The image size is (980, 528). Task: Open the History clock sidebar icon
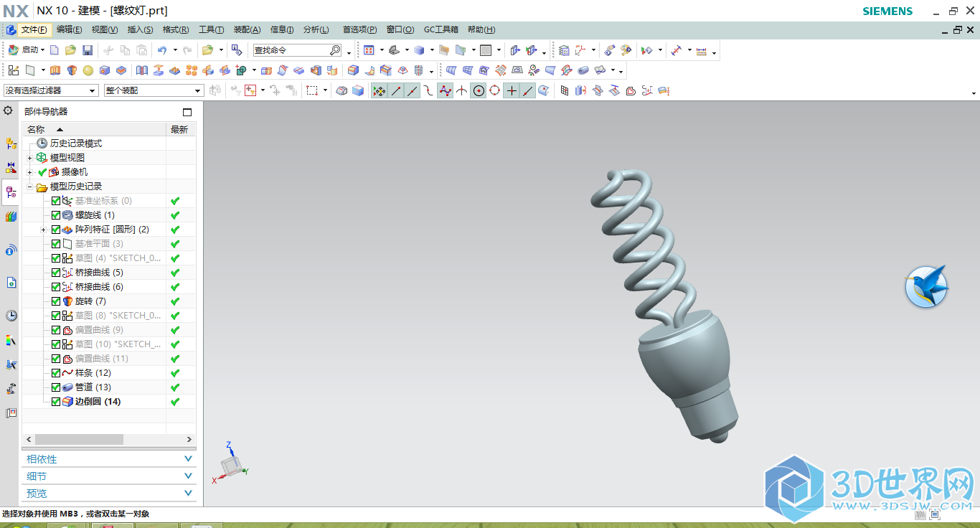pyautogui.click(x=11, y=316)
